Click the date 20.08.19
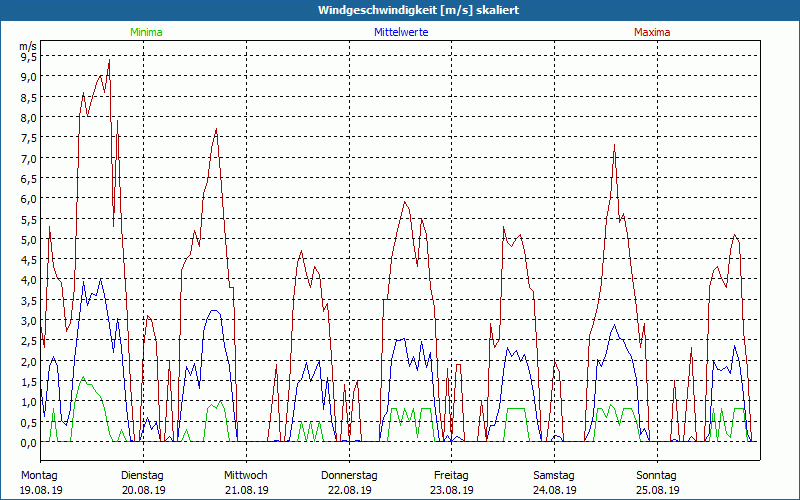Viewport: 800px width, 500px height. point(144,490)
